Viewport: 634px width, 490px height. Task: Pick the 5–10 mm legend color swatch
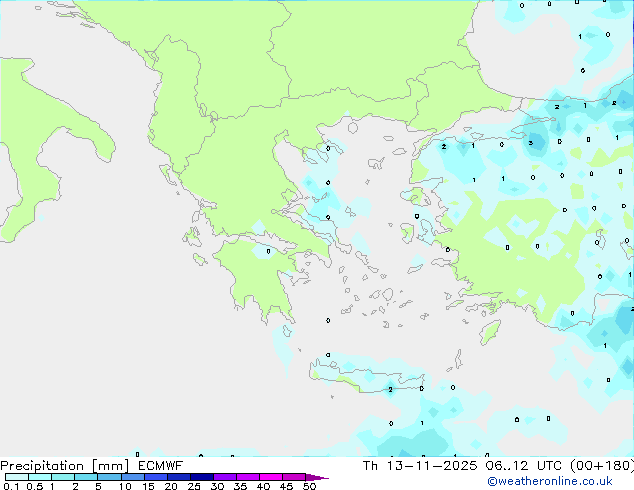(109, 477)
